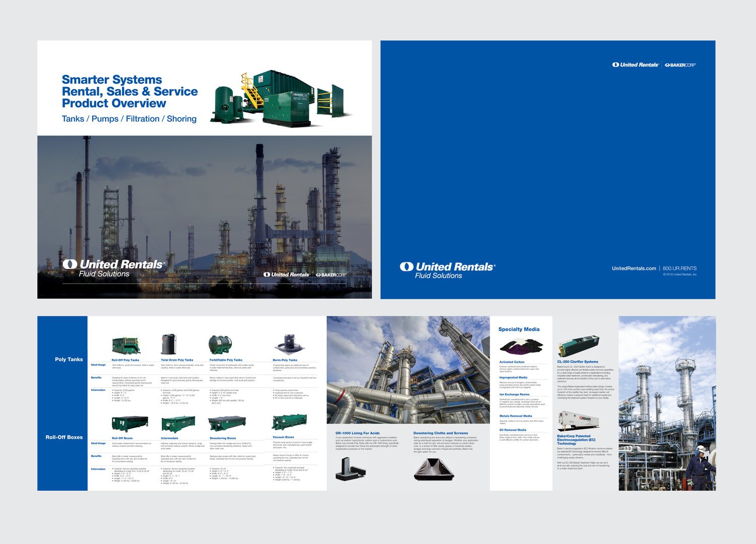Screen dimensions: 756x544
Task: Click the 'Roll-Off Poly Tanks' heading
Action: pyautogui.click(x=125, y=360)
